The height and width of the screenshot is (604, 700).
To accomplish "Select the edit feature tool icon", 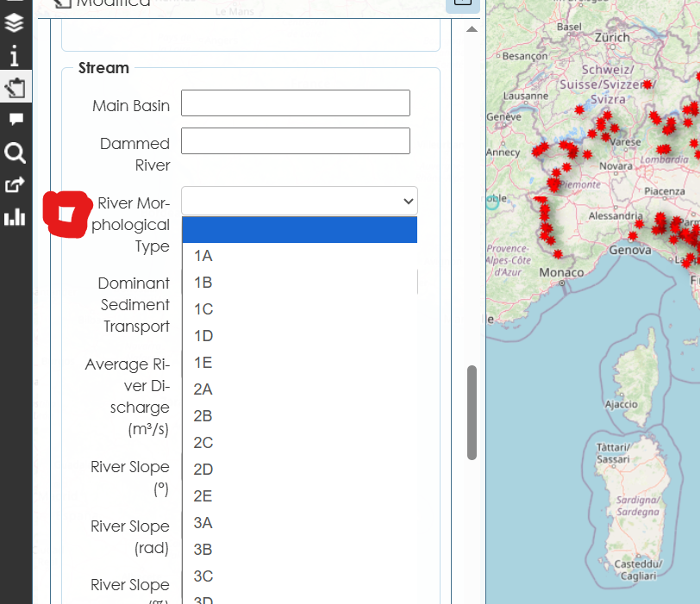I will tap(15, 87).
